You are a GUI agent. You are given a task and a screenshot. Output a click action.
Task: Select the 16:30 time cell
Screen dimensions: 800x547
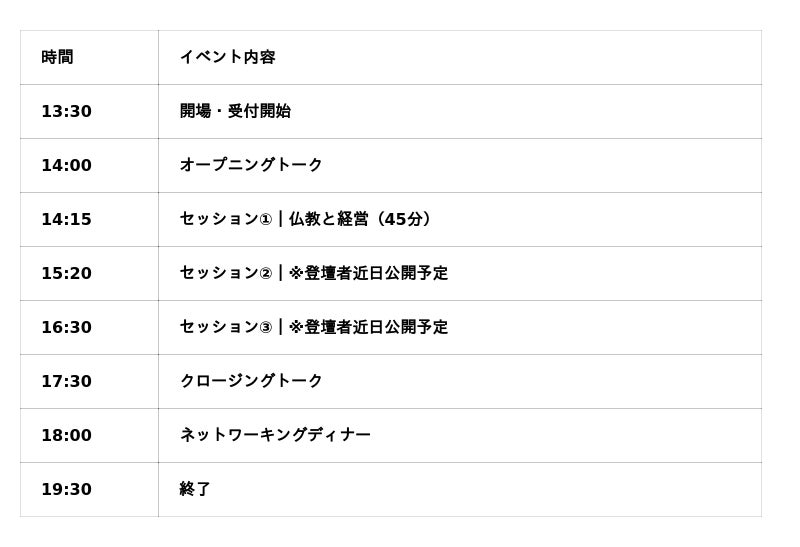(x=66, y=328)
